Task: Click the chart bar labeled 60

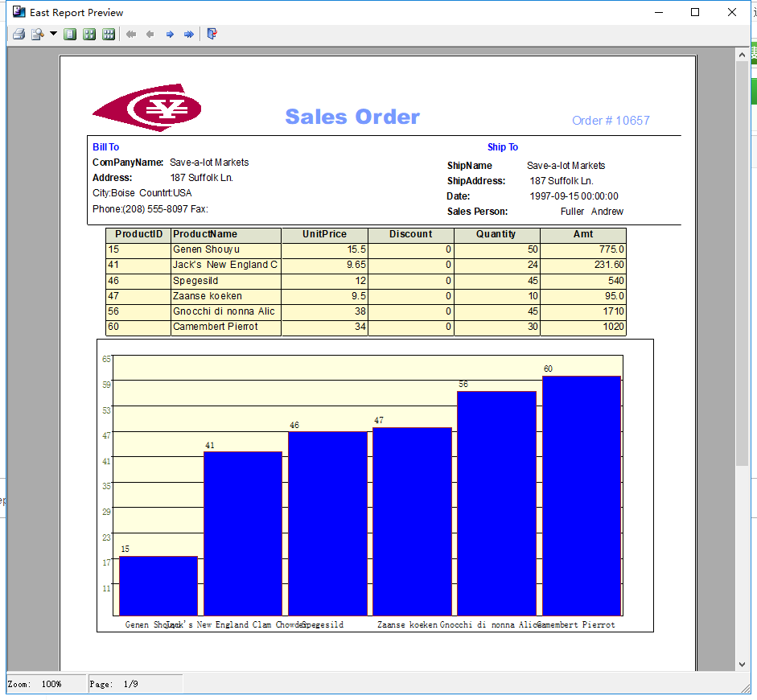Action: click(x=582, y=496)
